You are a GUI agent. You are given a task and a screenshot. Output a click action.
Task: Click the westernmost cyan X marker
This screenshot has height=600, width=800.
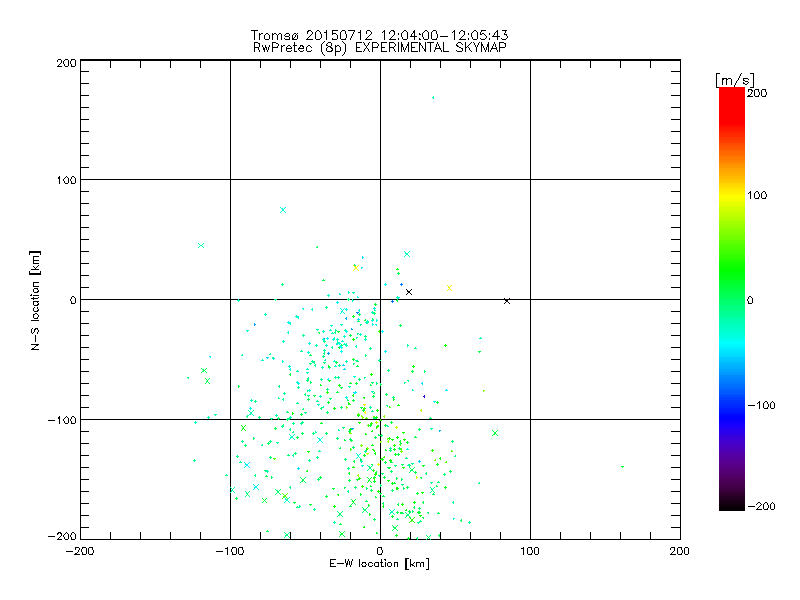pyautogui.click(x=201, y=245)
